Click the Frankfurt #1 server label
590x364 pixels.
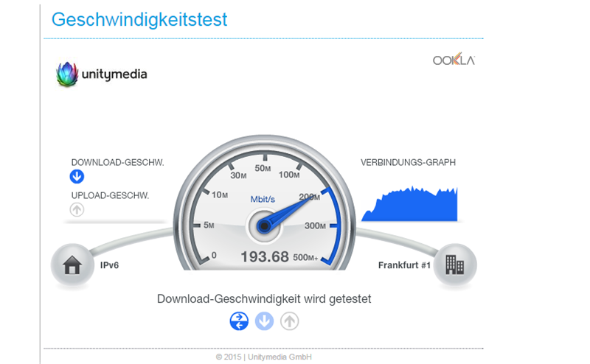click(x=404, y=265)
